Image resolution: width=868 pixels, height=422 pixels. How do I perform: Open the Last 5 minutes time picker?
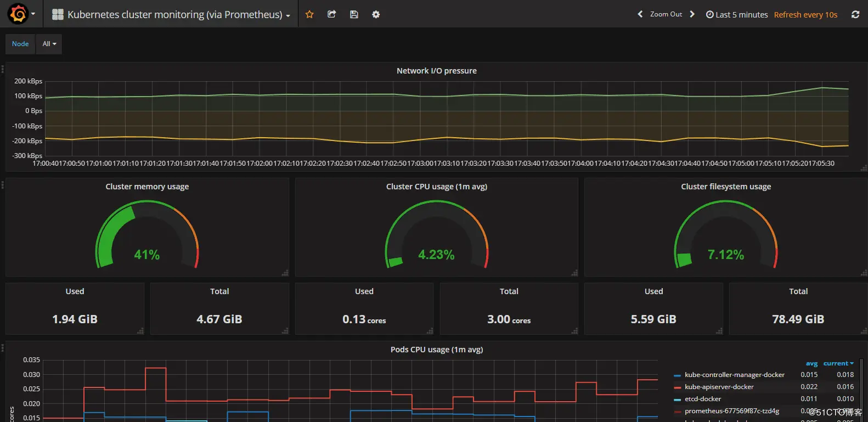(x=737, y=14)
